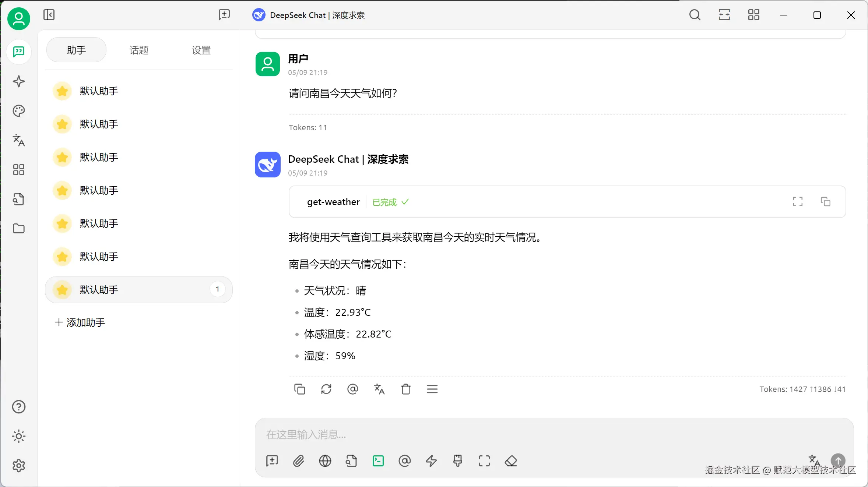
Task: Copy the assistant message content
Action: point(299,389)
